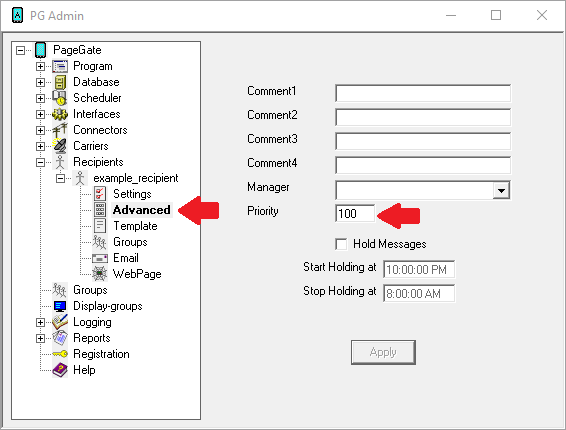Click the Carriers satellite dish icon
The image size is (566, 430).
point(60,146)
